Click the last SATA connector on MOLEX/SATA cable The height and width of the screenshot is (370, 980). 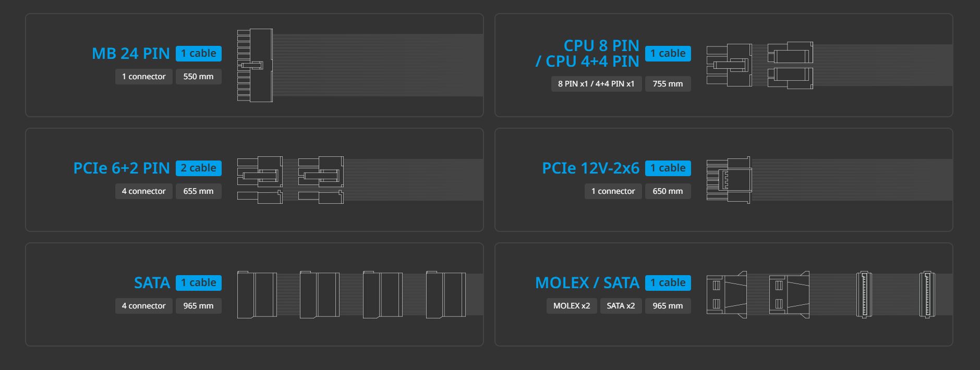pos(927,294)
